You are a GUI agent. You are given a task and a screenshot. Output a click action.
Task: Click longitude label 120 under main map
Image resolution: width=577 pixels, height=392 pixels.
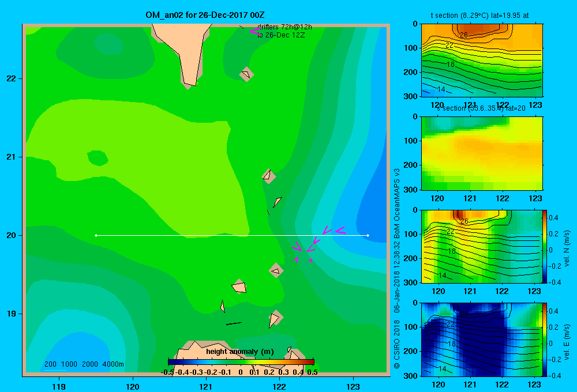click(x=133, y=386)
